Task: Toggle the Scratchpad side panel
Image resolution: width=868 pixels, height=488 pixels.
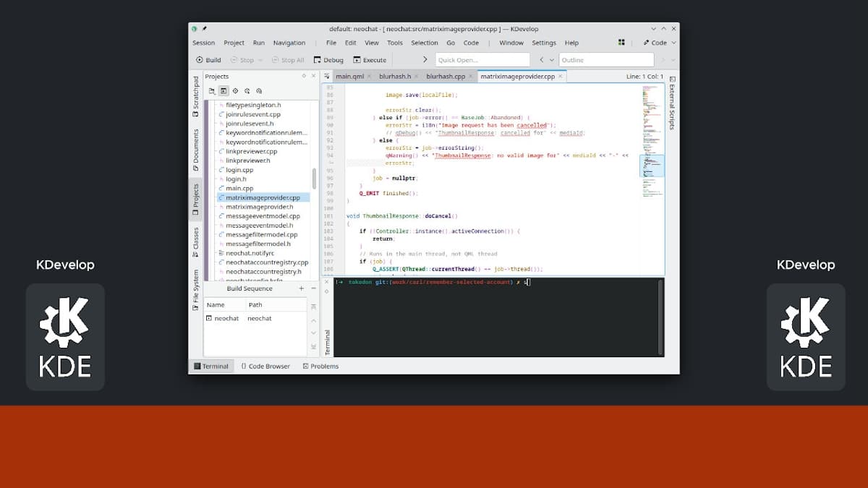Action: click(195, 96)
